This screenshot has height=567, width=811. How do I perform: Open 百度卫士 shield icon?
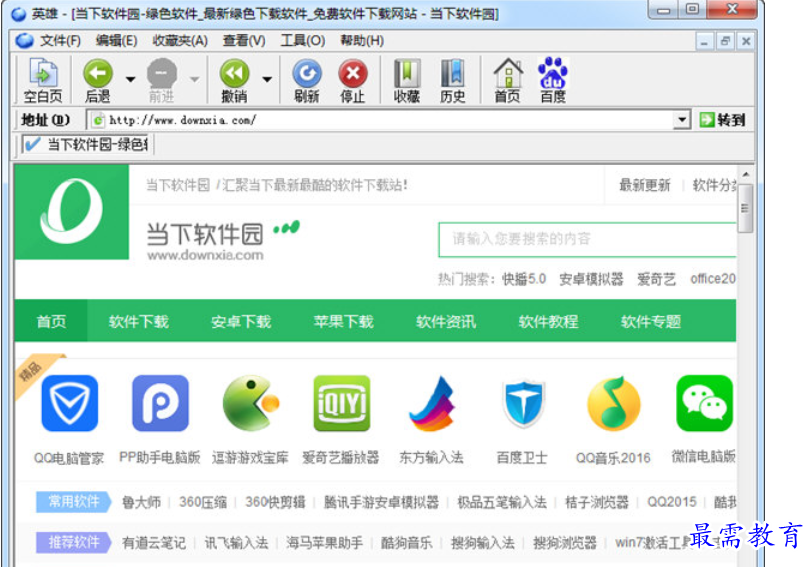pos(523,403)
